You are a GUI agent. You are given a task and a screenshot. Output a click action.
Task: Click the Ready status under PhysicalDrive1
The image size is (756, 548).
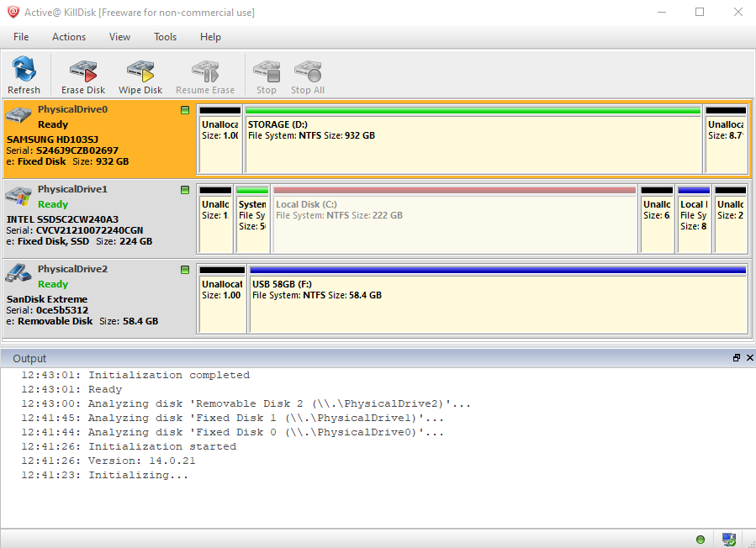pos(53,204)
